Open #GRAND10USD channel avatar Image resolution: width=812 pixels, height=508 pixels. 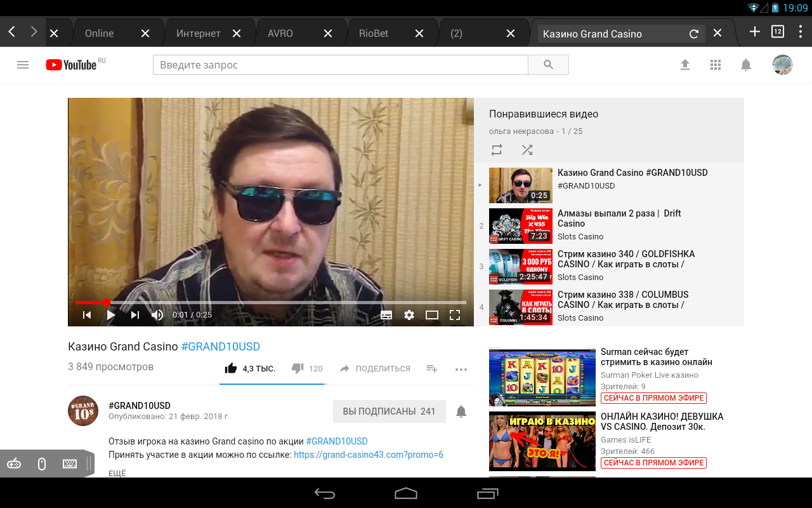(x=83, y=411)
